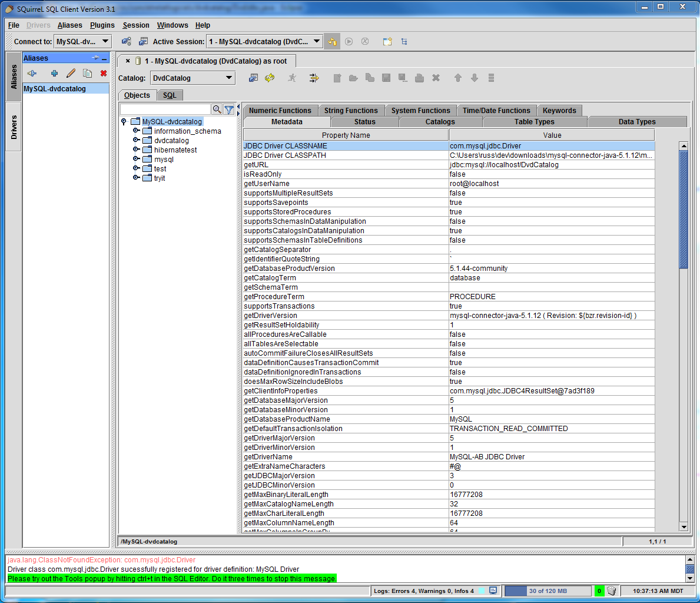Open the Session menu
This screenshot has height=603, width=700.
tap(136, 25)
